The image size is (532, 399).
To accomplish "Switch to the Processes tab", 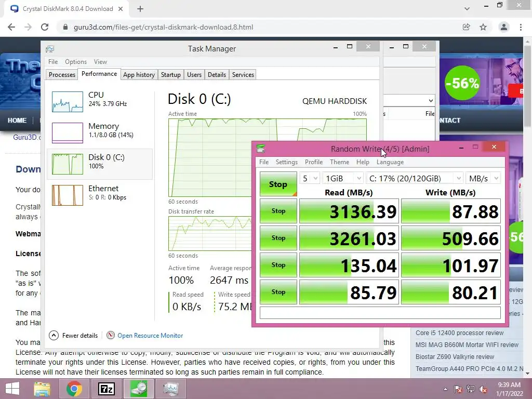I will [x=62, y=75].
